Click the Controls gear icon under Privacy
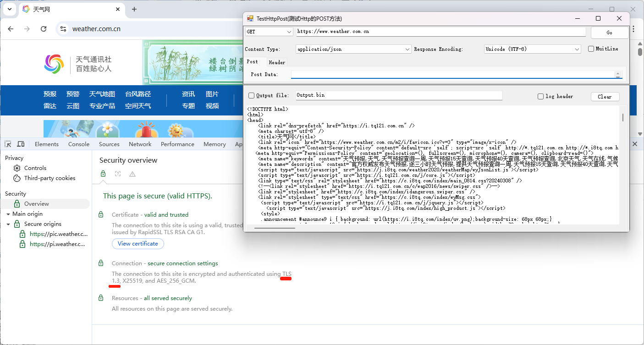 pos(17,168)
